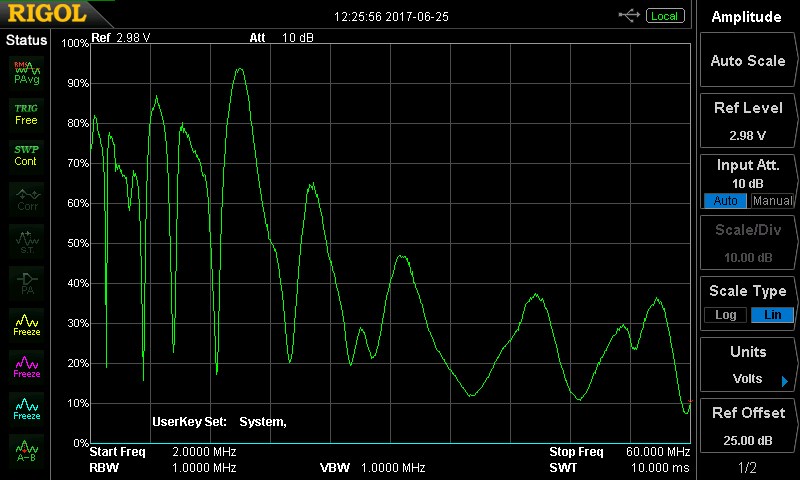The height and width of the screenshot is (480, 800).
Task: Click the RMS PAvg detector status icon
Action: 27,72
